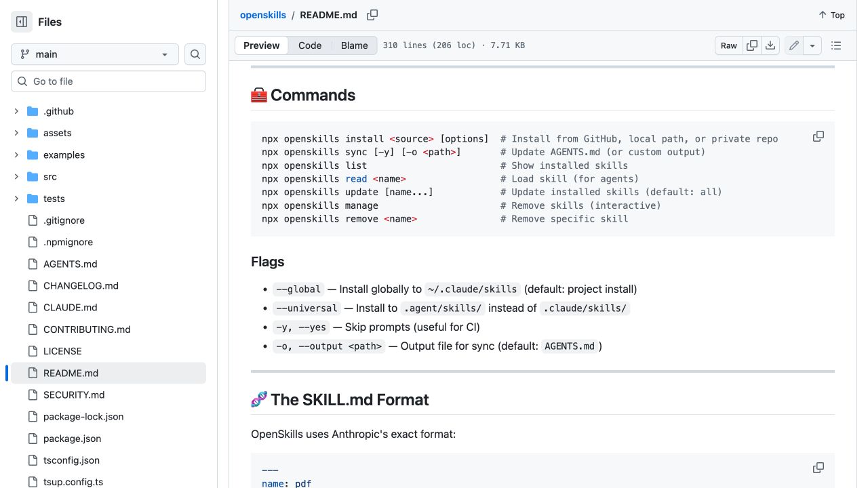Viewport: 868px width, 488px height.
Task: Focus the Go to file search field
Action: pyautogui.click(x=108, y=81)
